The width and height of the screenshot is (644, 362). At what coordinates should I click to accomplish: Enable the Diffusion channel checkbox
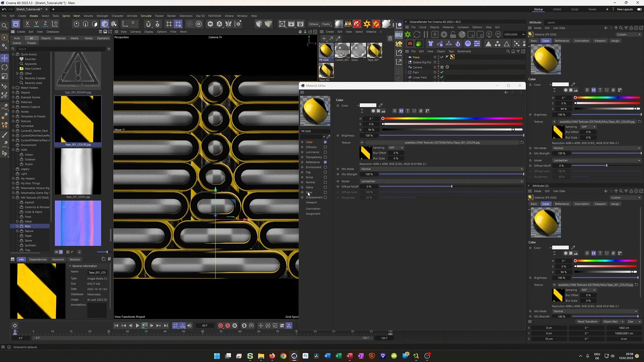point(325,147)
